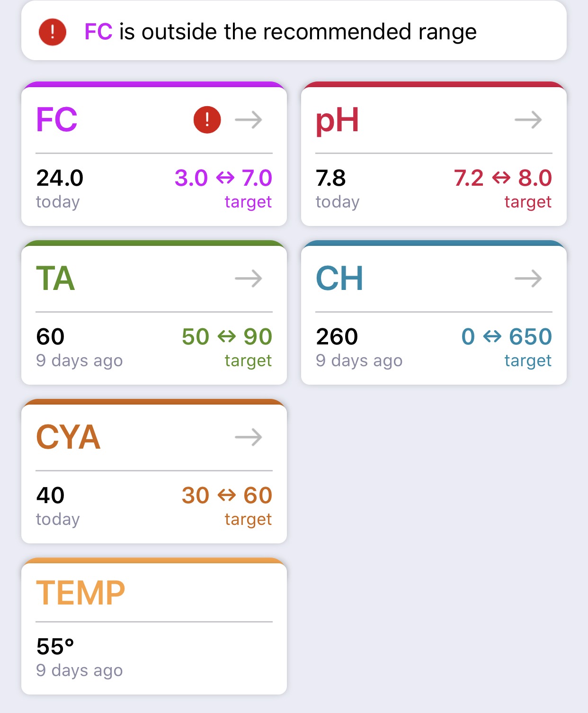
Task: Open the purple FC card title
Action: pyautogui.click(x=57, y=119)
